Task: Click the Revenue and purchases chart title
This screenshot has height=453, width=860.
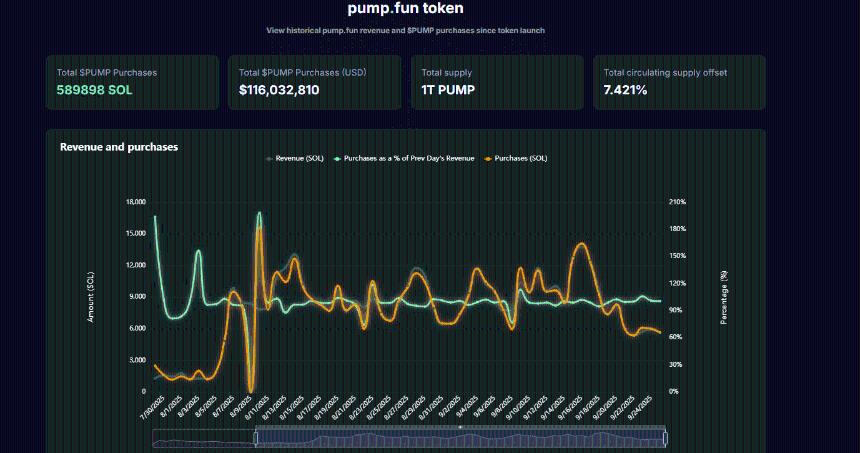Action: pyautogui.click(x=119, y=147)
